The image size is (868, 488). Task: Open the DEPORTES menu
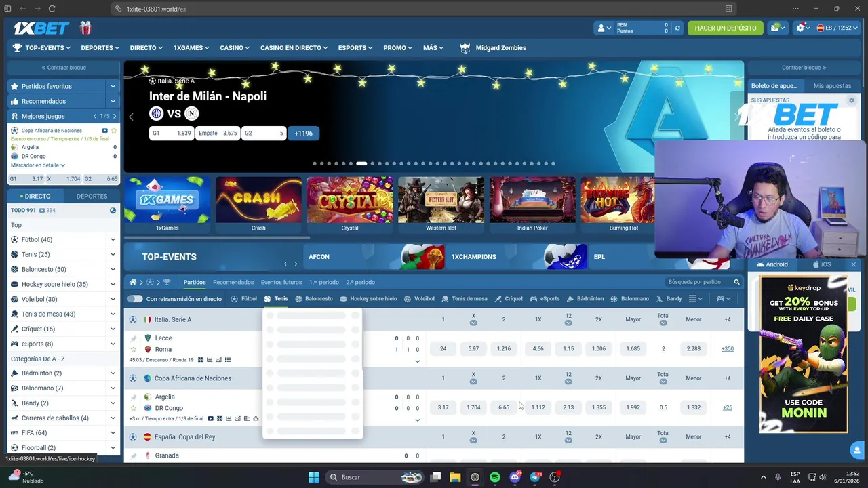(100, 48)
